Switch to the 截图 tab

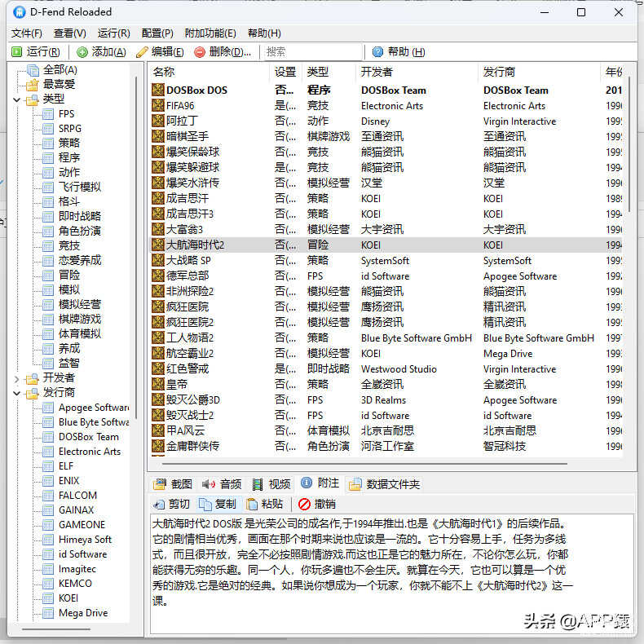click(173, 484)
